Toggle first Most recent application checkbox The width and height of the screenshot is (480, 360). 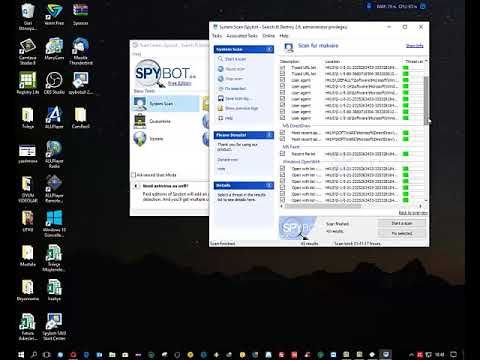(x=282, y=132)
